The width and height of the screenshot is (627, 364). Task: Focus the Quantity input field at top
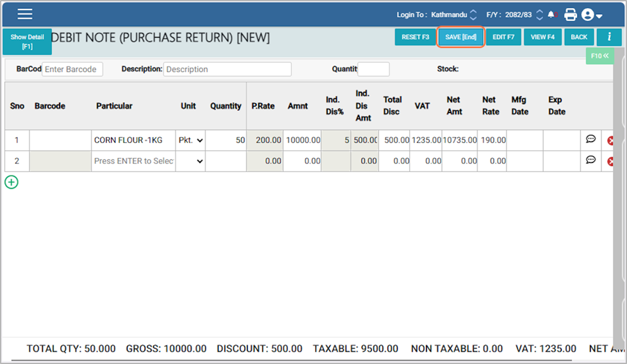click(x=373, y=69)
